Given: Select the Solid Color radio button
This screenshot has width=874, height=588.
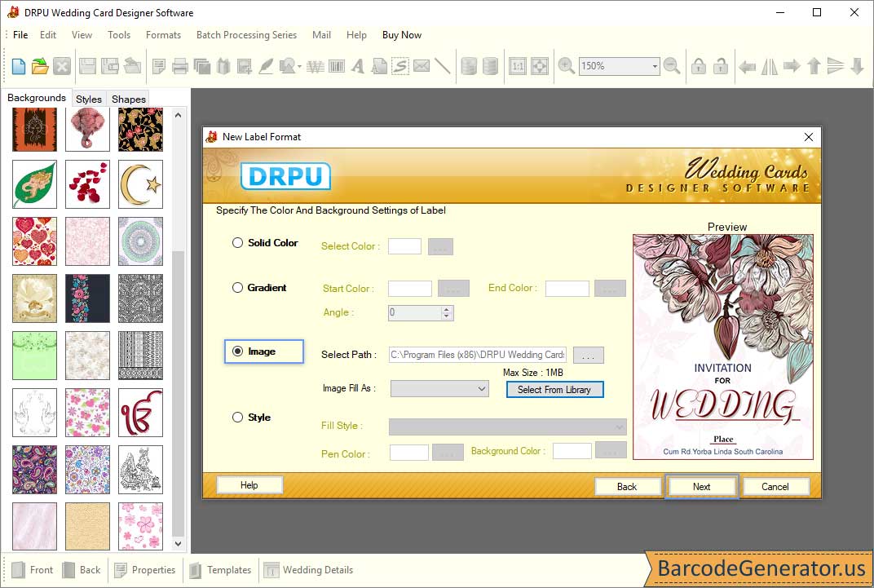Looking at the screenshot, I should click(x=237, y=242).
